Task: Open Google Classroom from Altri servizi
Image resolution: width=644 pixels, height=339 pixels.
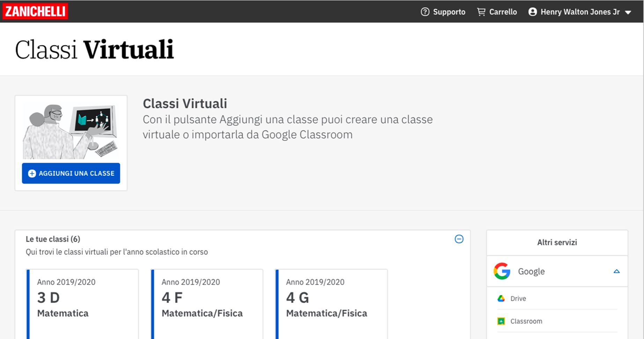Action: (x=526, y=321)
